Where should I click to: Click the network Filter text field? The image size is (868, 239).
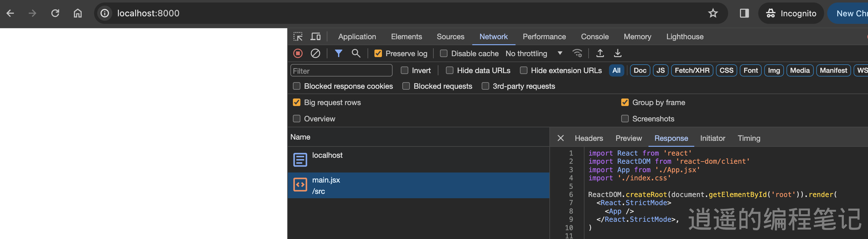pyautogui.click(x=341, y=71)
